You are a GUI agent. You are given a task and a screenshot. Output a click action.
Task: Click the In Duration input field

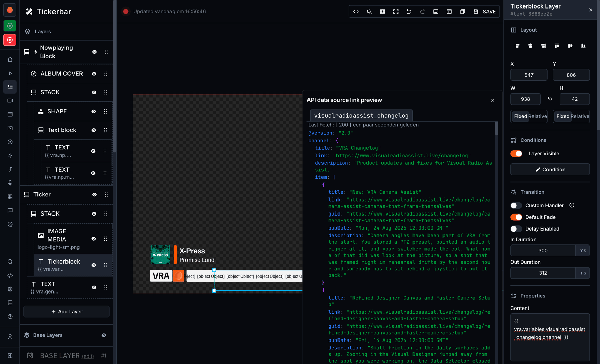click(543, 251)
